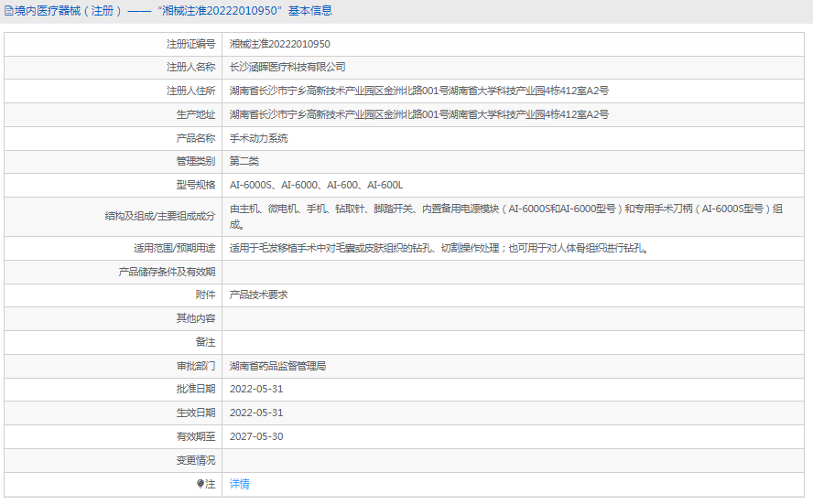Select approval date 2022-05-31 in 批准日期 row
This screenshot has width=813, height=504.
256,389
